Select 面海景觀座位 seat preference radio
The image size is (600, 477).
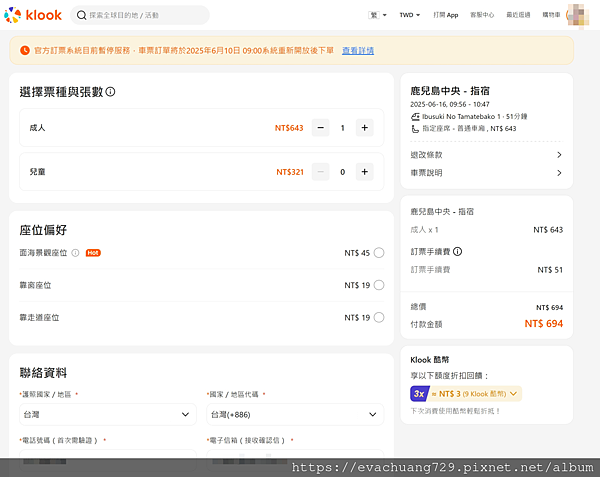pyautogui.click(x=379, y=253)
